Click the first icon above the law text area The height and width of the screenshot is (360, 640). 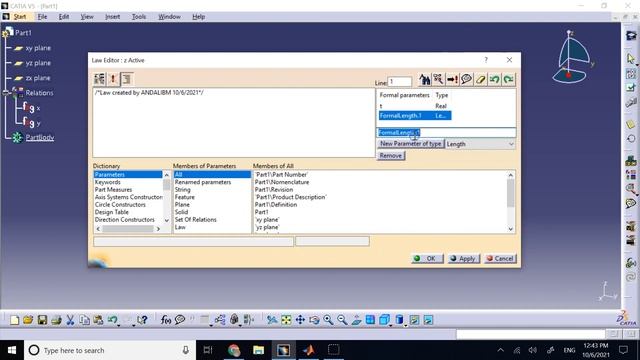coord(99,79)
